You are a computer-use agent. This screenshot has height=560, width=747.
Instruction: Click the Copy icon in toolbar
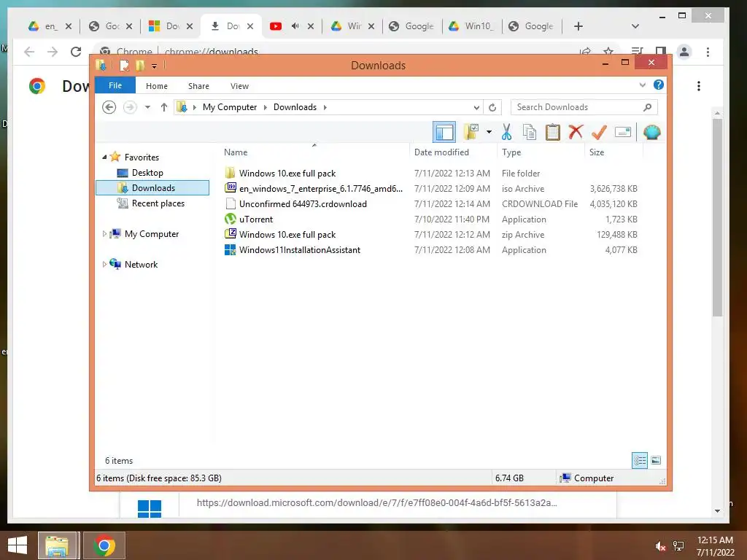coord(530,132)
